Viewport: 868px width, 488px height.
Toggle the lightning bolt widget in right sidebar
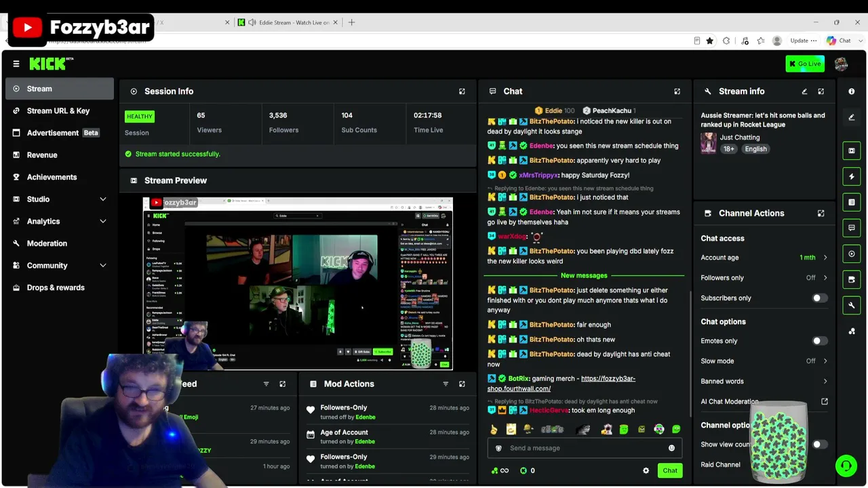pos(852,176)
